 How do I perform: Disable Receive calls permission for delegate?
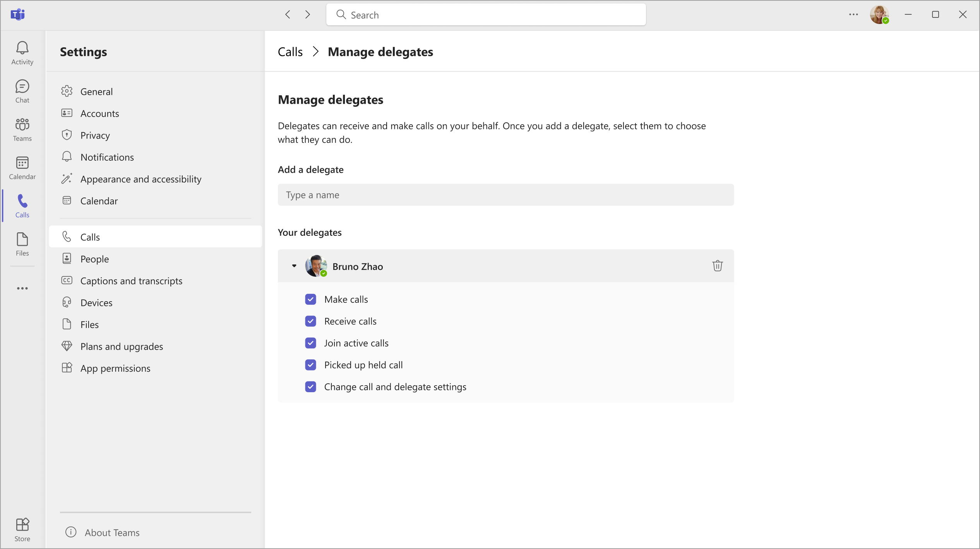coord(310,321)
